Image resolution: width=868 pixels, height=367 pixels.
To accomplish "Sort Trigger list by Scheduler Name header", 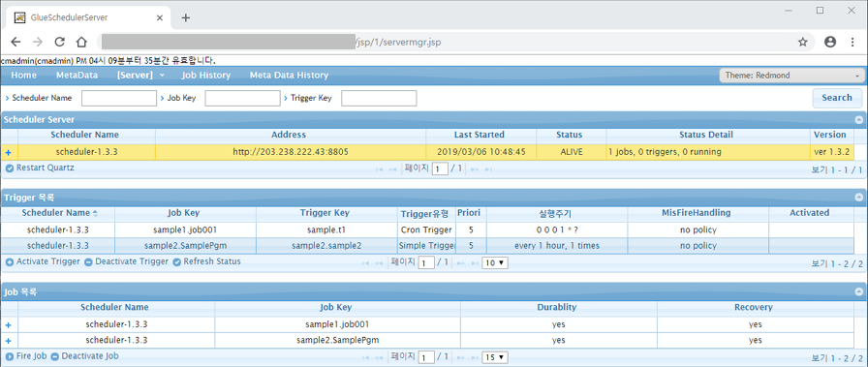I will tap(58, 213).
